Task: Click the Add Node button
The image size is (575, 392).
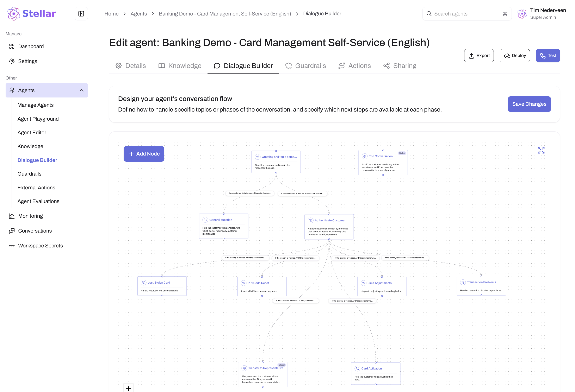Action: coord(144,154)
